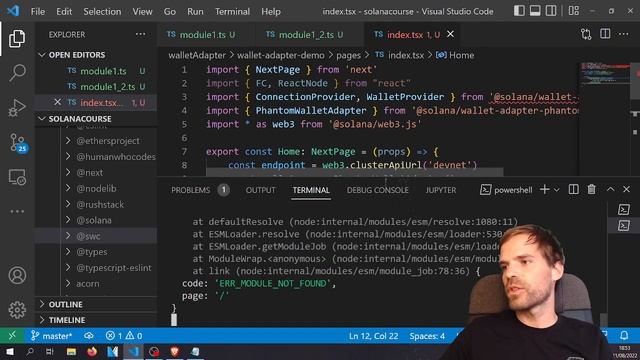Expand the @humanwhocodes folder
This screenshot has height=360, width=640.
(x=110, y=157)
